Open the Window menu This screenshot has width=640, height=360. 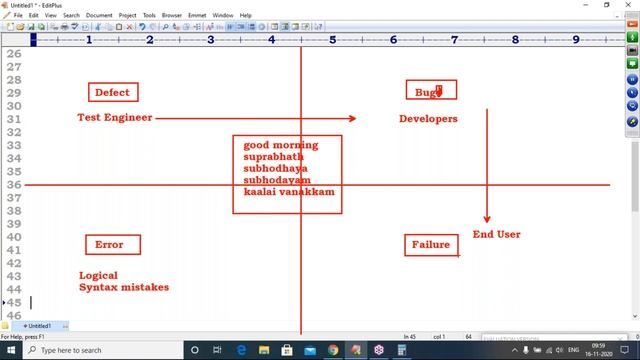[x=222, y=15]
